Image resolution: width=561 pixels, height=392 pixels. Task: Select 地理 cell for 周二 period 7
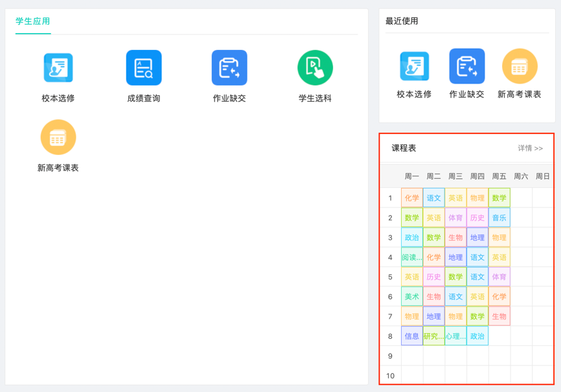(x=433, y=316)
